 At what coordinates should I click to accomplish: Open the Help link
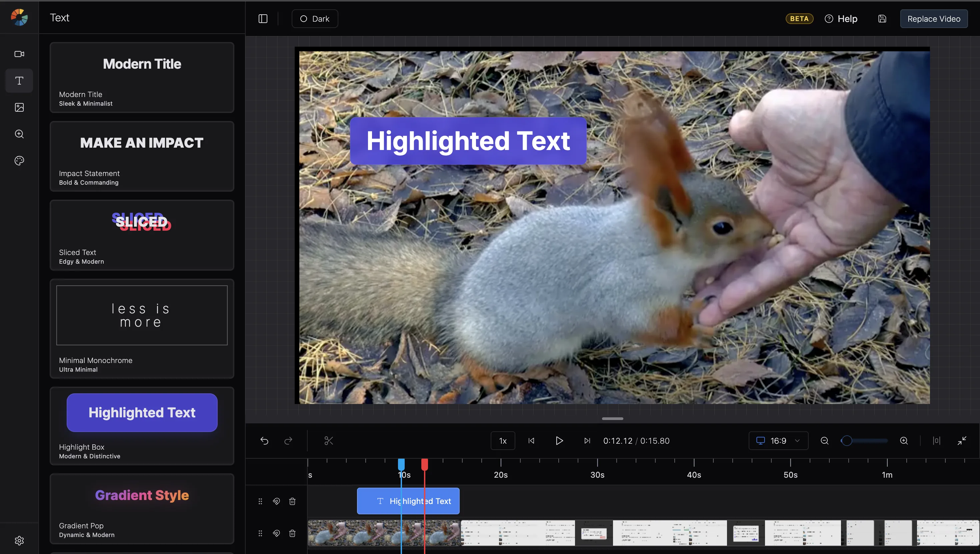[x=841, y=19]
